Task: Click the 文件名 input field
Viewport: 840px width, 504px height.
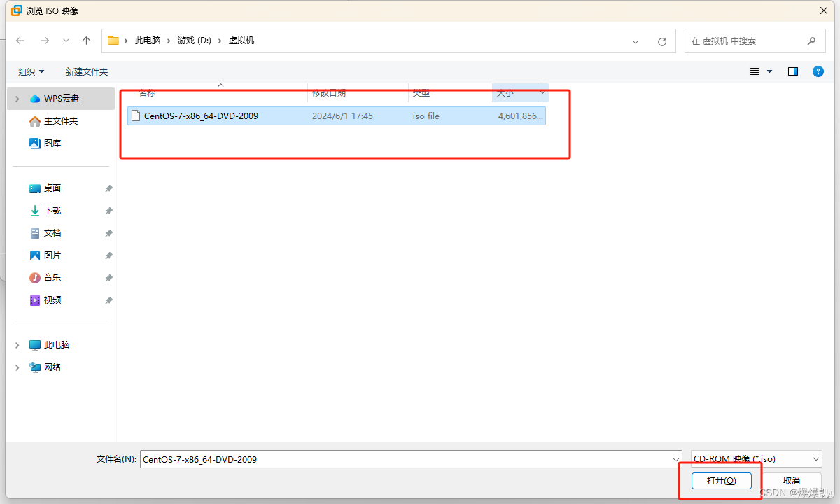Action: pos(405,459)
